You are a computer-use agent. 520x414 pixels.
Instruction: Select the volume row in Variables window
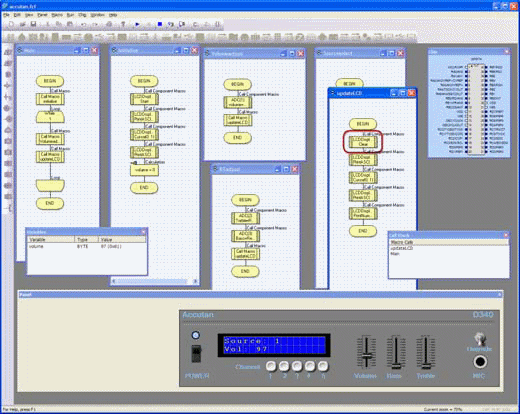pyautogui.click(x=87, y=246)
